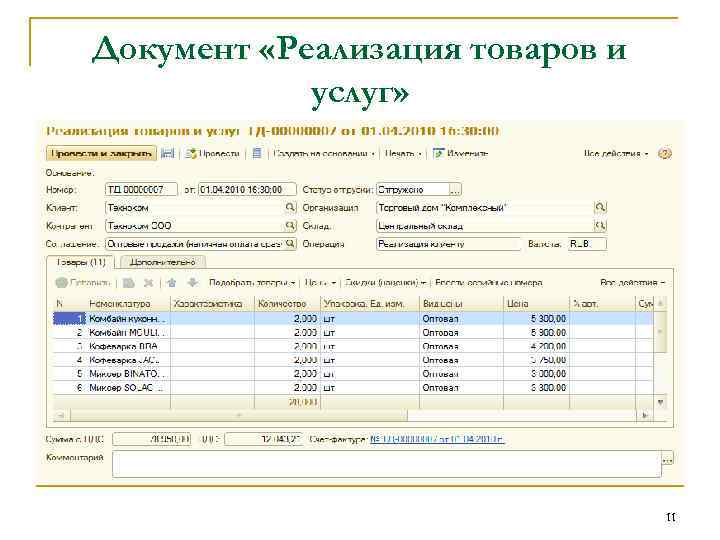Click the Провести и закрыть button
This screenshot has width=720, height=540.
pyautogui.click(x=101, y=153)
